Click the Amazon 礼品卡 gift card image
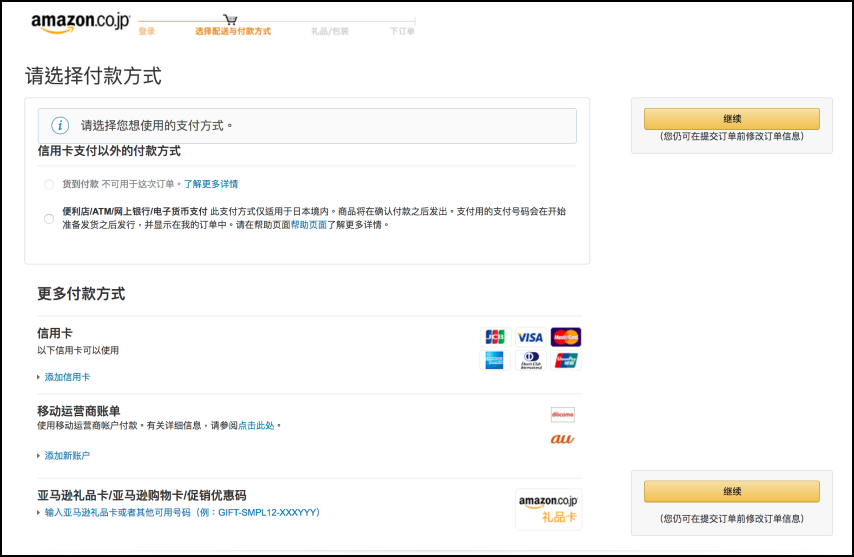 (x=548, y=508)
